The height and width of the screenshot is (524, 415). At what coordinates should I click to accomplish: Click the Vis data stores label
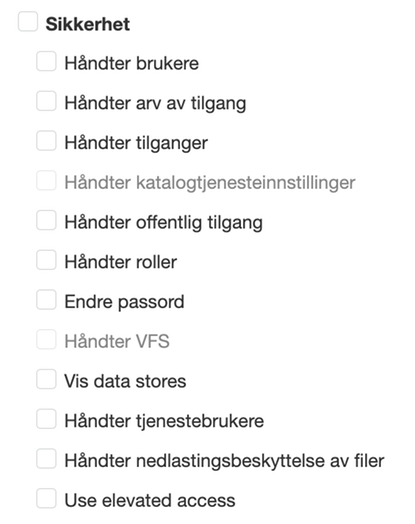pyautogui.click(x=125, y=381)
